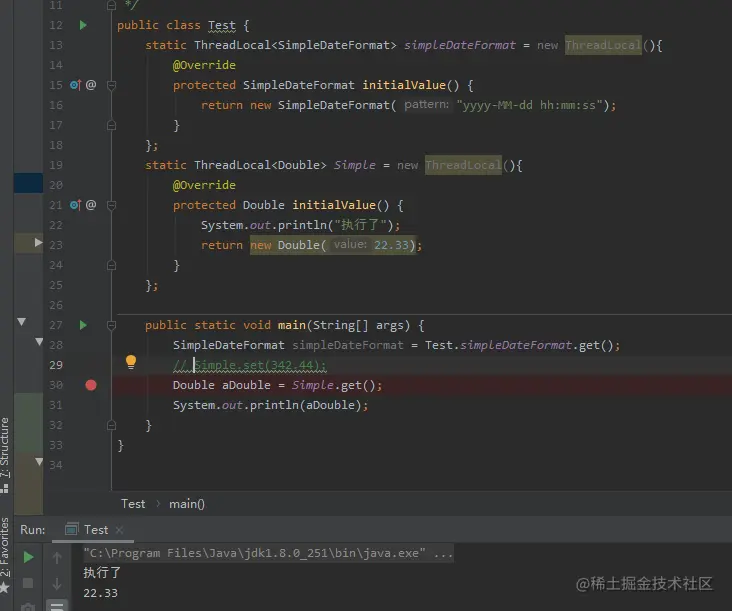732x611 pixels.
Task: Click @Override annotation on line 20
Action: [x=204, y=185]
